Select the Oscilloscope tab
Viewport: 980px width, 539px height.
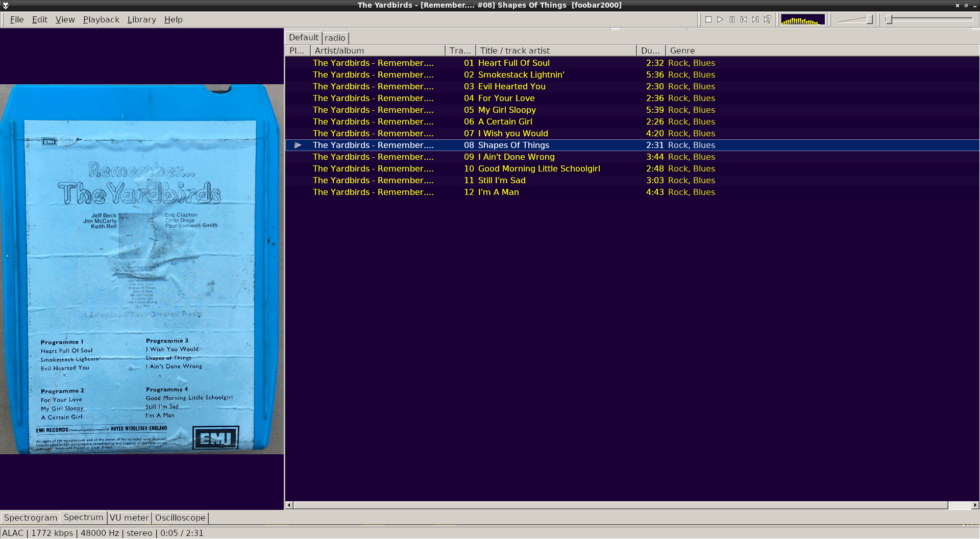pyautogui.click(x=180, y=518)
